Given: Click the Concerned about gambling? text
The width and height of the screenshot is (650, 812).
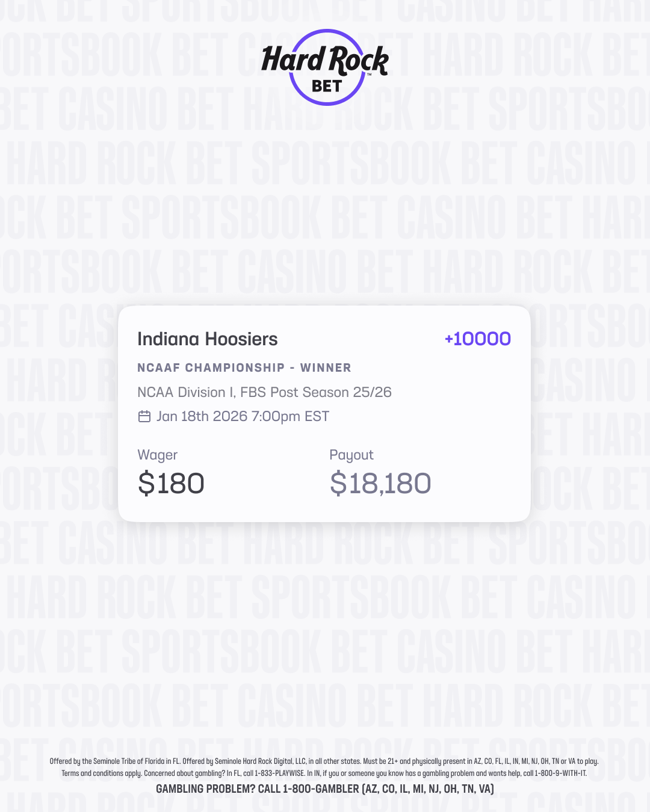Looking at the screenshot, I should pyautogui.click(x=184, y=774).
